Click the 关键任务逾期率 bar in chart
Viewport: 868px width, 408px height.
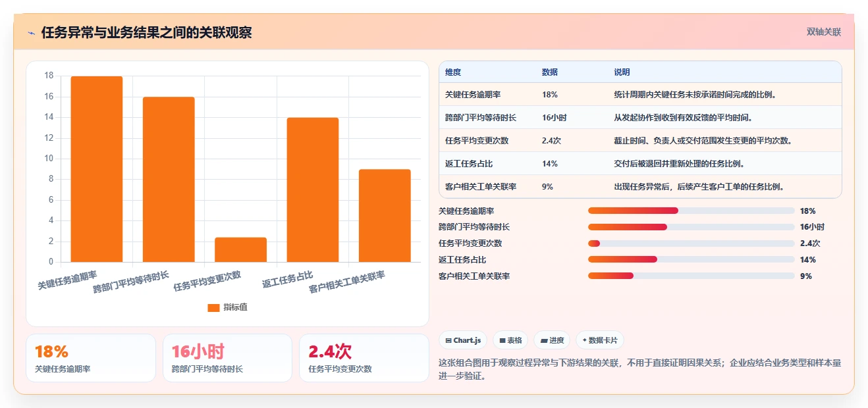click(x=97, y=169)
